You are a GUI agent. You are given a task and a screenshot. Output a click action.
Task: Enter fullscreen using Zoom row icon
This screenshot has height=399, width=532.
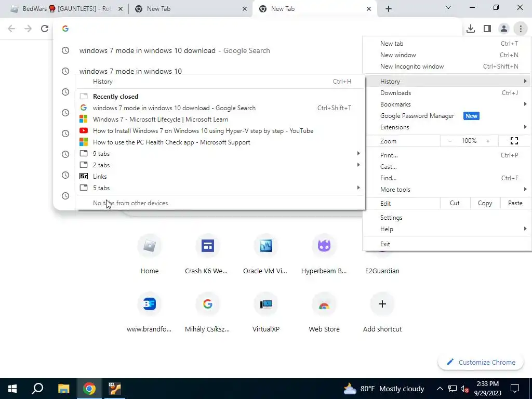click(514, 141)
